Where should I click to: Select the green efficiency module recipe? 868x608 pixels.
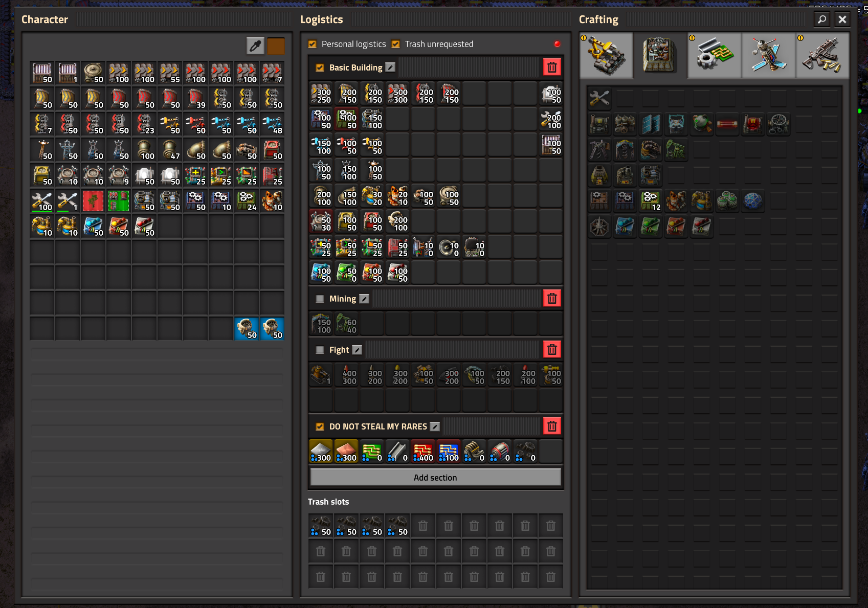[651, 226]
